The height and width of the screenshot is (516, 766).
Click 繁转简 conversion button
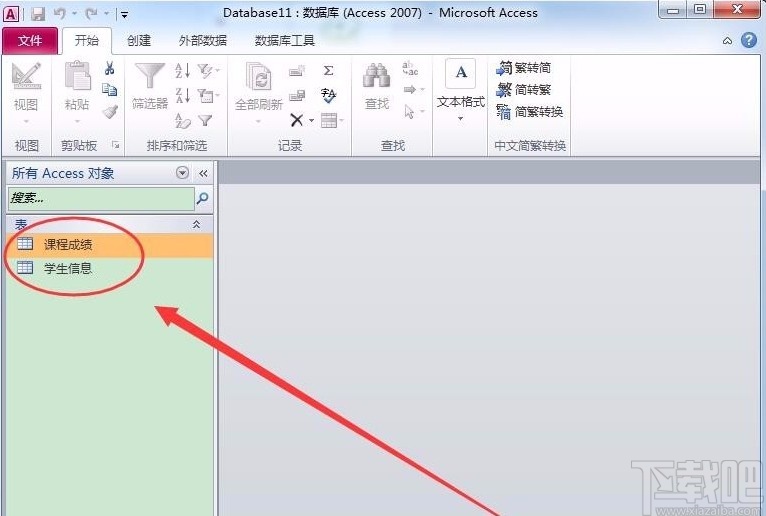point(524,67)
